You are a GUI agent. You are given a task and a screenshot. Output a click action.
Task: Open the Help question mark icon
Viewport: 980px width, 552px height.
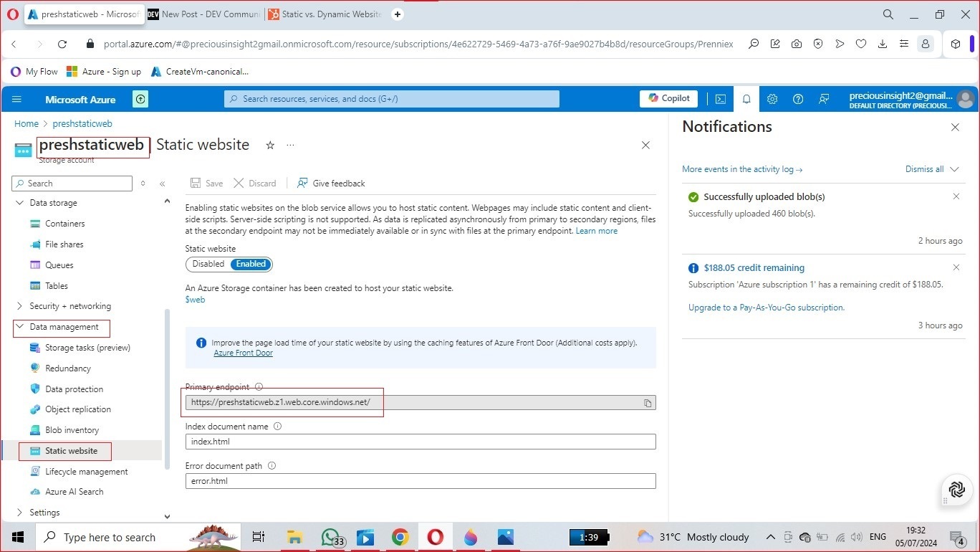[x=798, y=100]
